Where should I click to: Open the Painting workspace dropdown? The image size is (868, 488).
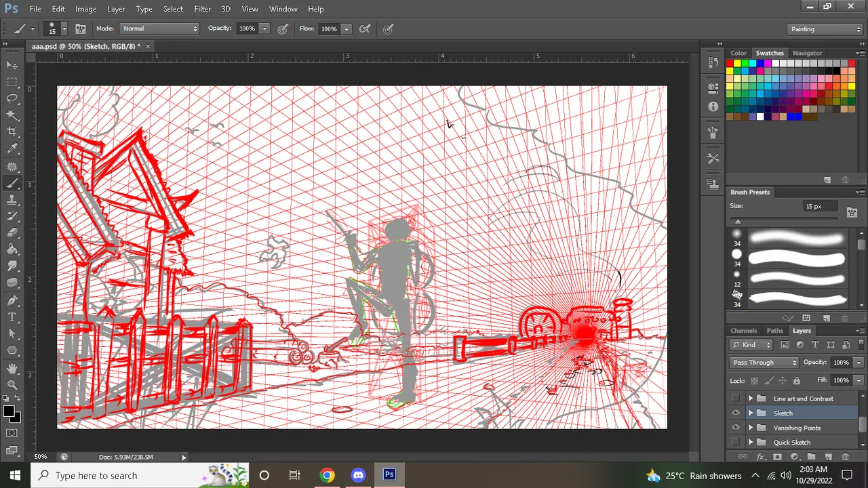click(x=825, y=29)
